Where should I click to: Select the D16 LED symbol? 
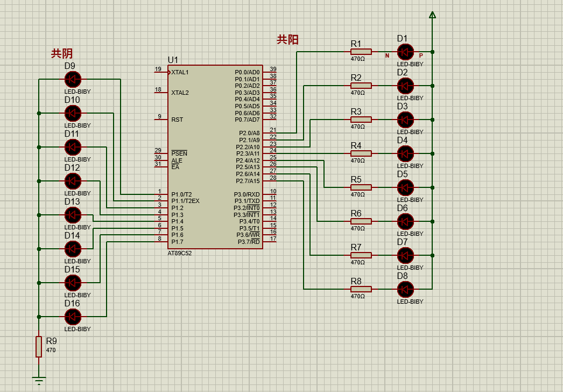pos(73,317)
